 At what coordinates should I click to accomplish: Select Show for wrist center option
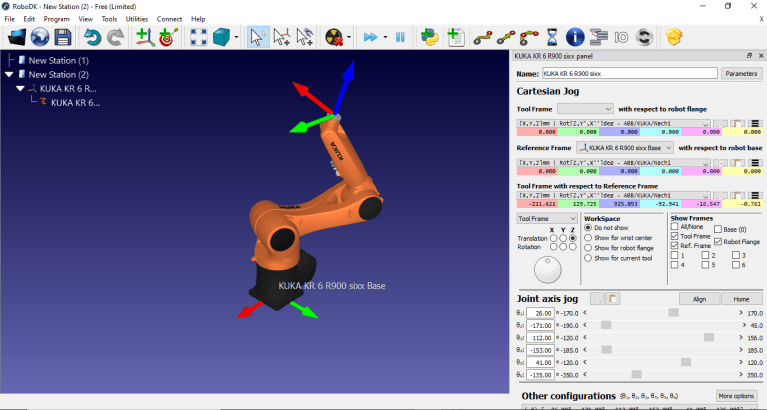click(588, 238)
